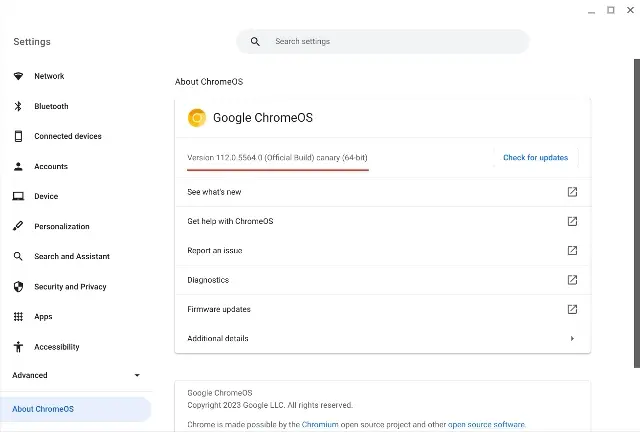Open external link icon for Firmware updates
The width and height of the screenshot is (640, 432).
[x=572, y=309]
